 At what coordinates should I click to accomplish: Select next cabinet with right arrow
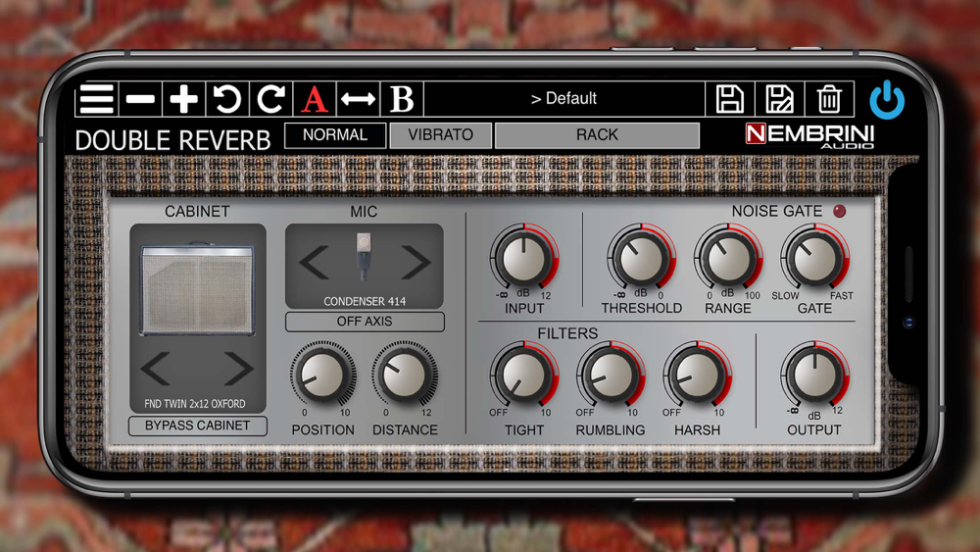pyautogui.click(x=238, y=369)
